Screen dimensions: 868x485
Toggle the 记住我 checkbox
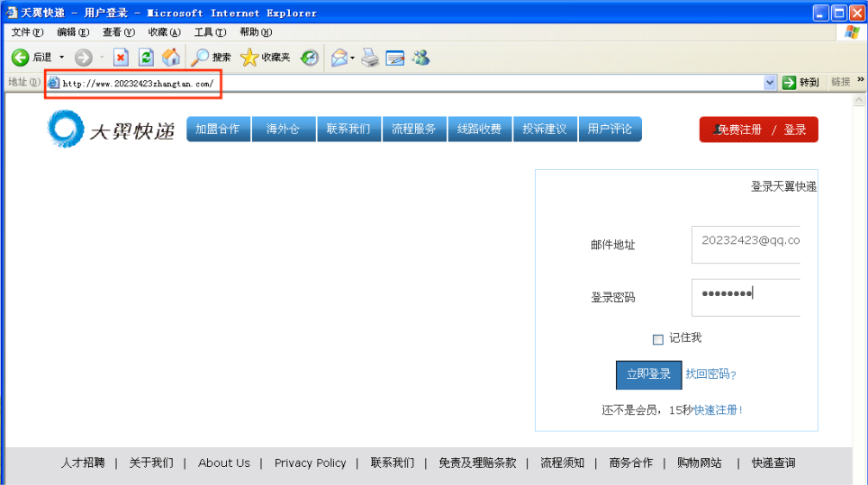(x=657, y=339)
